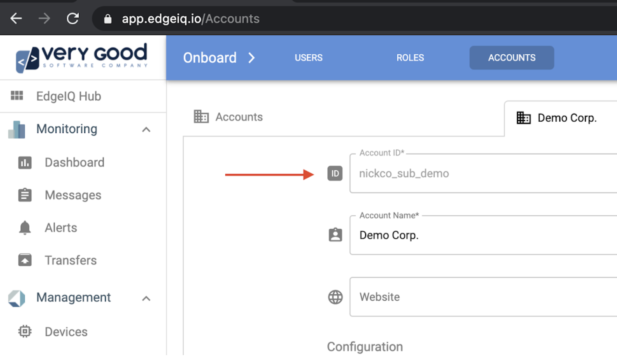The image size is (617, 364).
Task: Switch to the ROLES tab
Action: click(410, 58)
